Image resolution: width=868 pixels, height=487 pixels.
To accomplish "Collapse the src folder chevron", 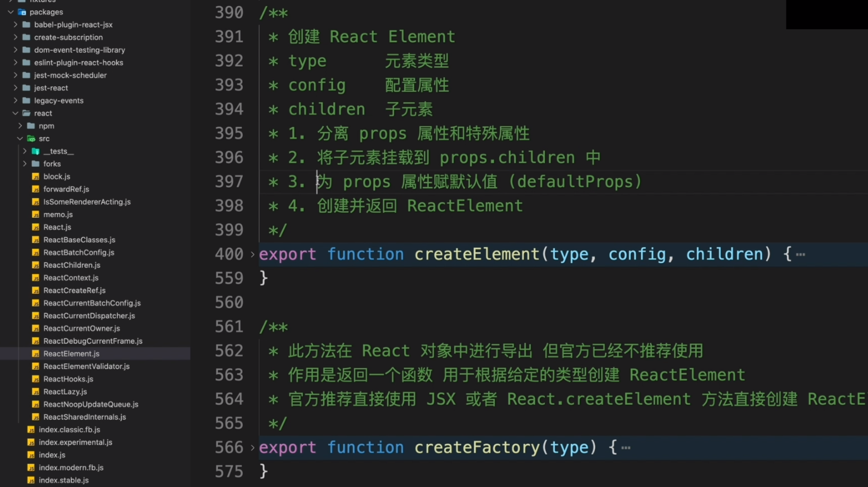I will 19,138.
